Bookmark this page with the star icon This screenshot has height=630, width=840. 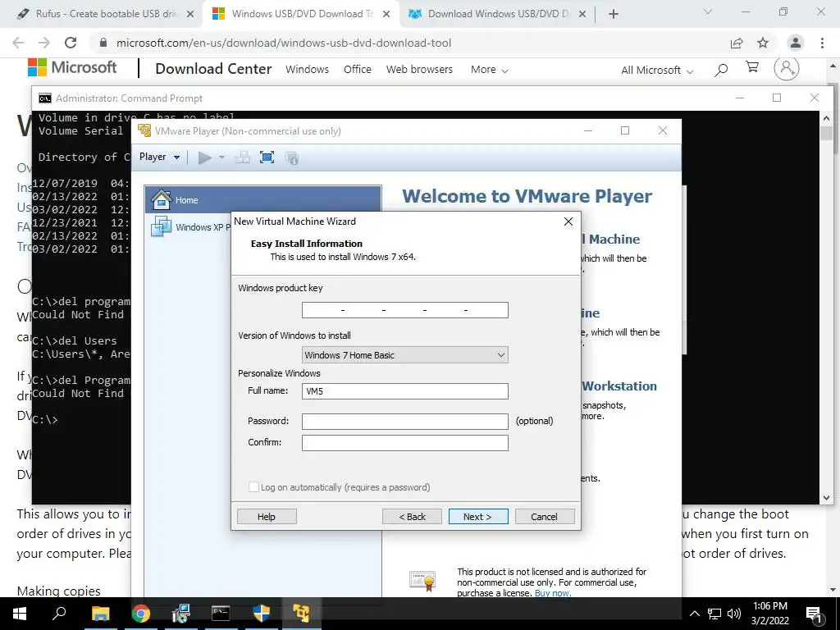(763, 43)
